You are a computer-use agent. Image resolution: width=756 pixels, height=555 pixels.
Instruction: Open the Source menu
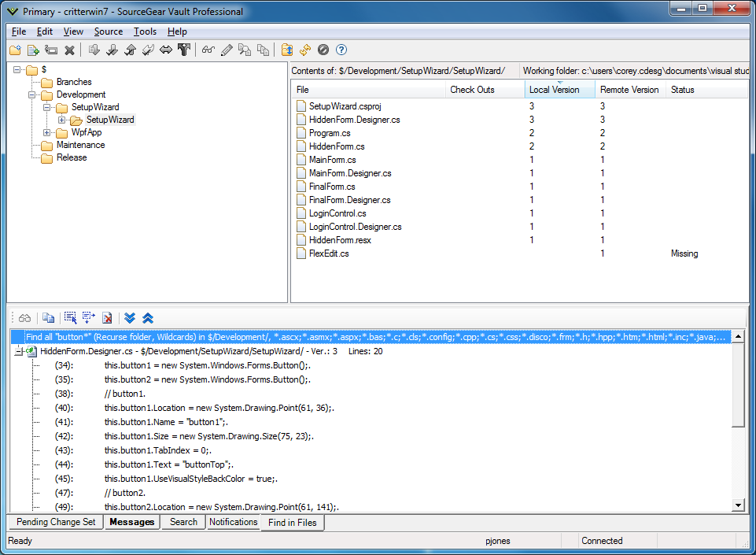click(x=109, y=31)
